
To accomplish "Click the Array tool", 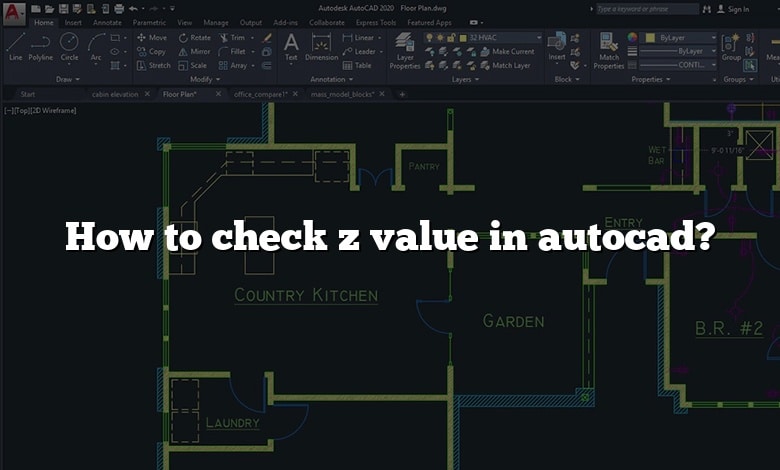I will click(233, 65).
